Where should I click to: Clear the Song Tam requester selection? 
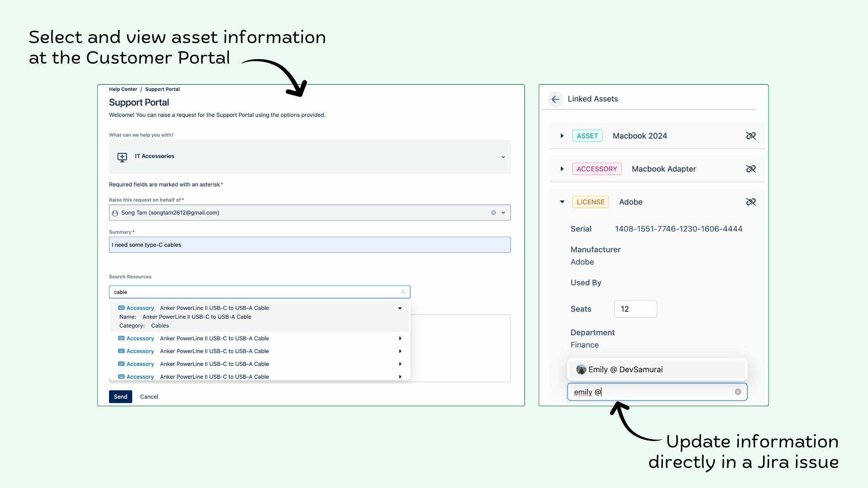coord(493,213)
